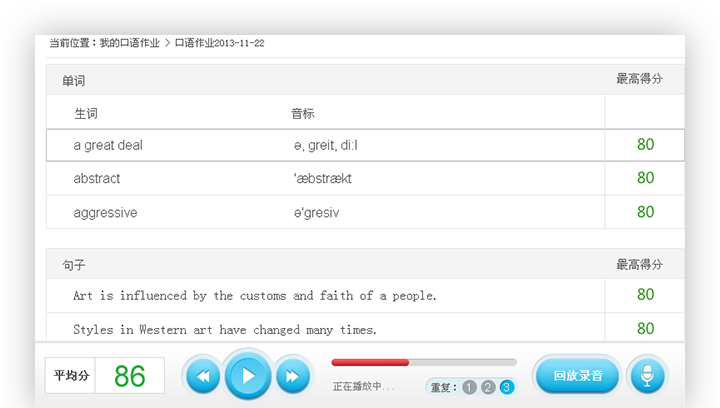Click the average score 86 box
The width and height of the screenshot is (720, 408).
coord(130,376)
